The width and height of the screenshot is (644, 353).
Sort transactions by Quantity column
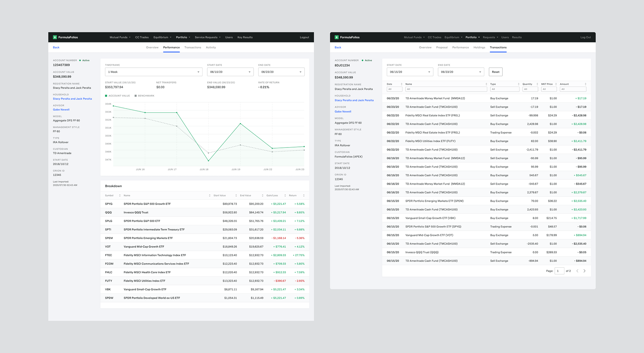tap(537, 84)
